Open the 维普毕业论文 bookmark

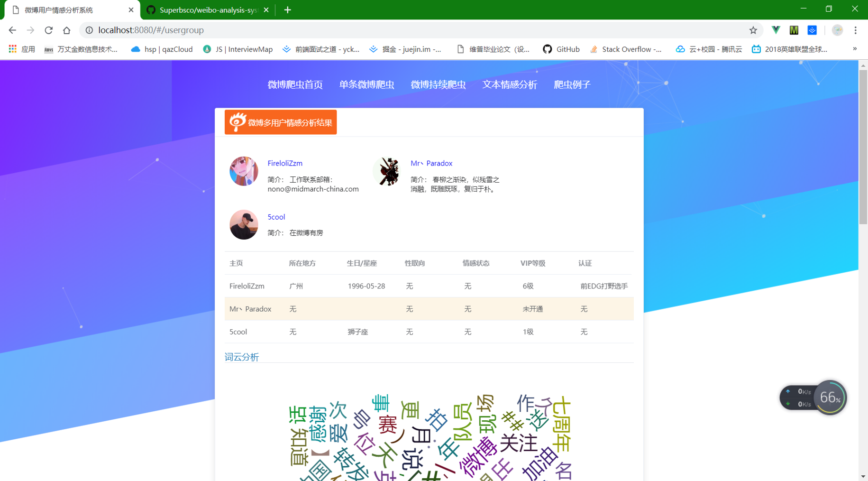493,49
